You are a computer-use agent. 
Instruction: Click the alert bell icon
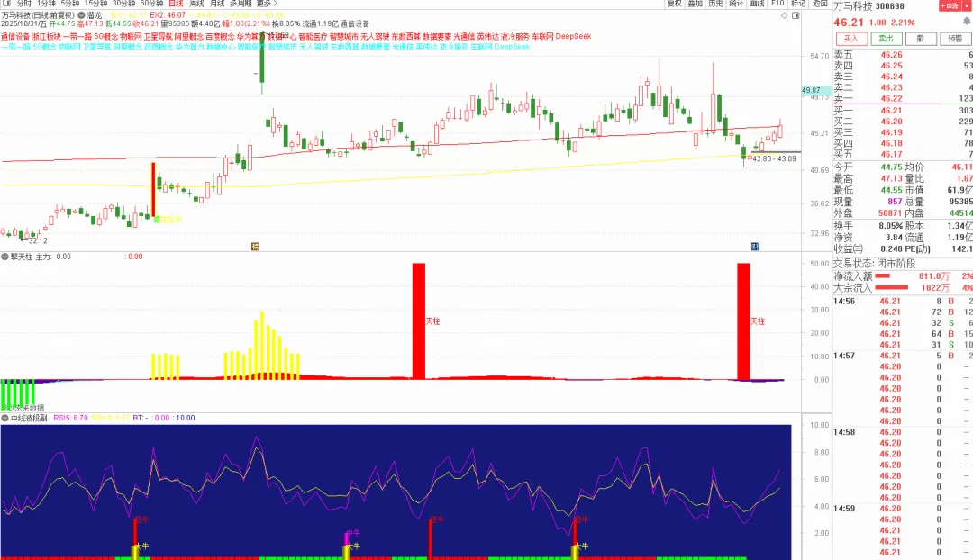(x=966, y=22)
